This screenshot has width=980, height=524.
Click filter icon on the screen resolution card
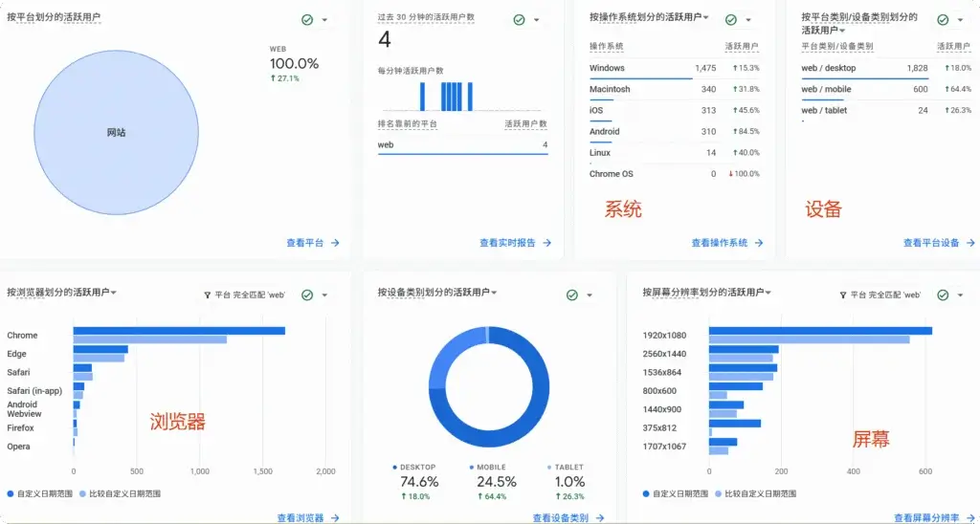click(843, 295)
